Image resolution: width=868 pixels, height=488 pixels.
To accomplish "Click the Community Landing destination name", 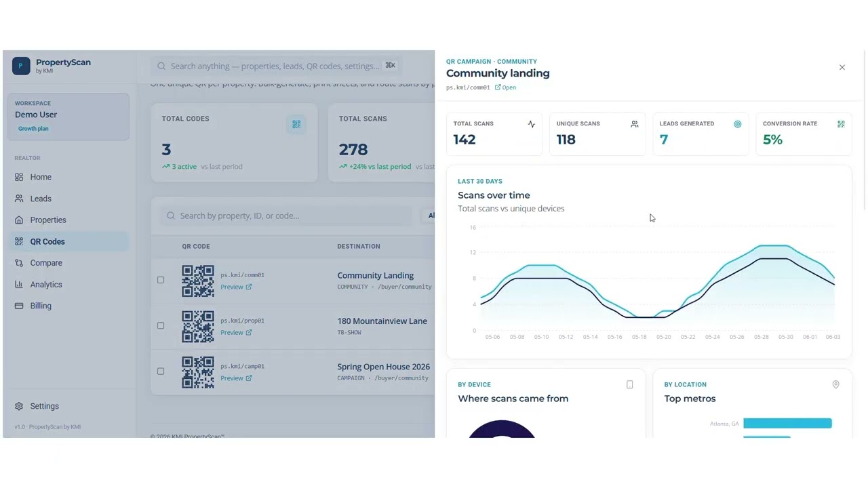I will tap(375, 275).
